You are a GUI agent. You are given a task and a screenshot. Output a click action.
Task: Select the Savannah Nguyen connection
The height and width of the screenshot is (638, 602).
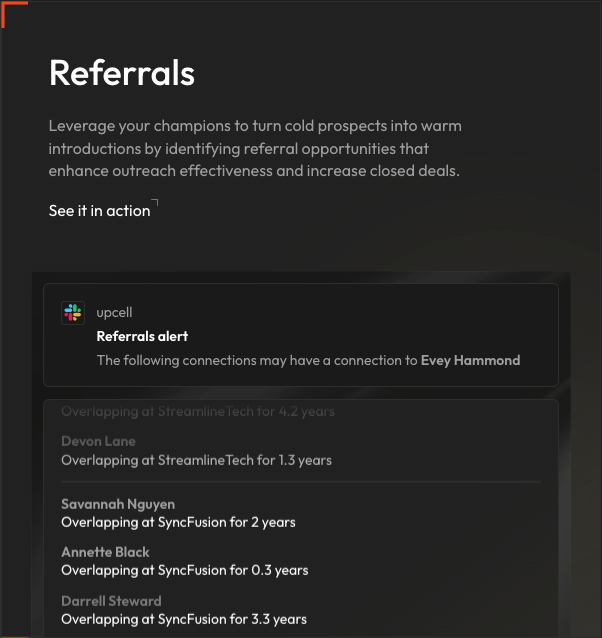click(118, 504)
